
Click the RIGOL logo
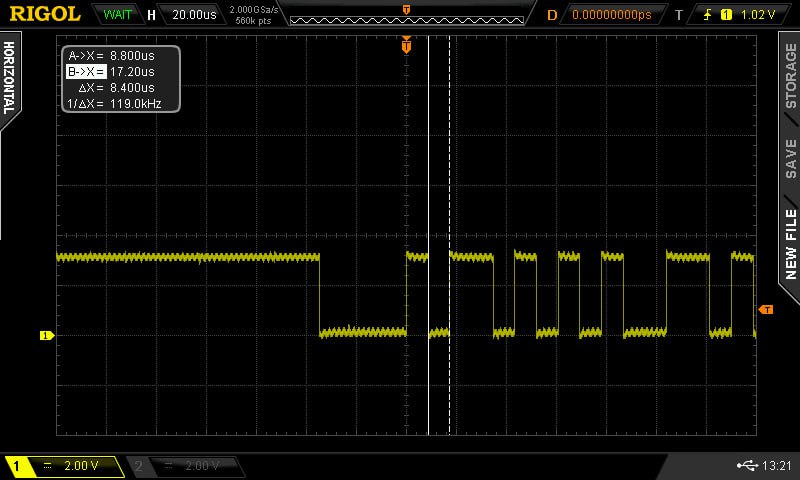tap(45, 14)
